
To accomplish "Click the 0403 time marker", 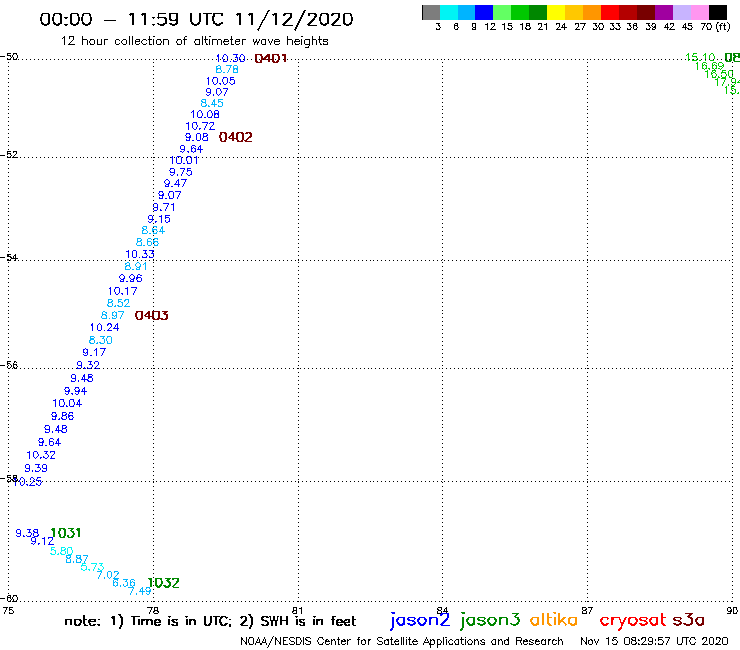I will pyautogui.click(x=151, y=315).
